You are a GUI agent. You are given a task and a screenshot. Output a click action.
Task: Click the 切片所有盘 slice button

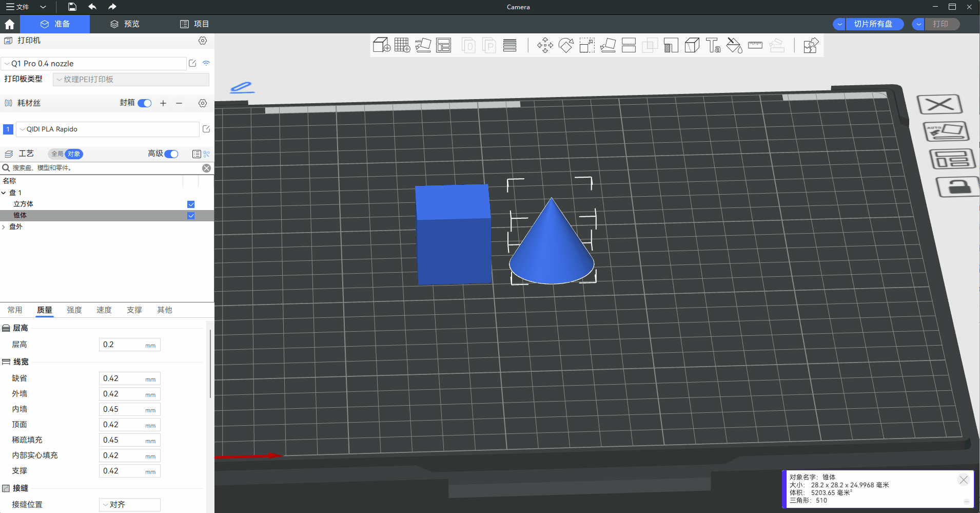pyautogui.click(x=873, y=24)
